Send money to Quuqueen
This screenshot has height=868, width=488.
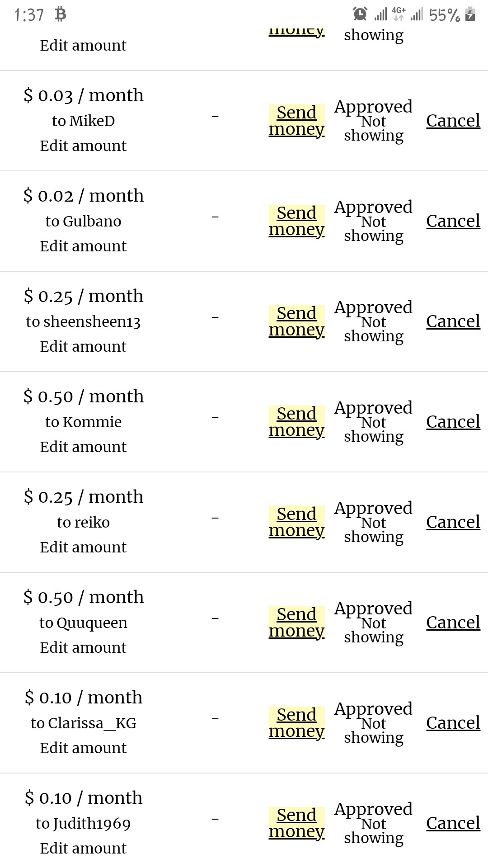(x=296, y=623)
